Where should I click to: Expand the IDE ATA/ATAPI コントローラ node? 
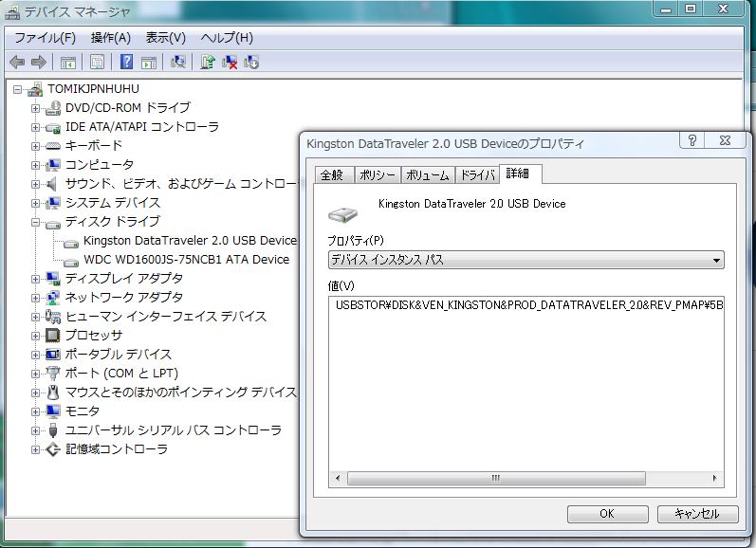click(35, 127)
